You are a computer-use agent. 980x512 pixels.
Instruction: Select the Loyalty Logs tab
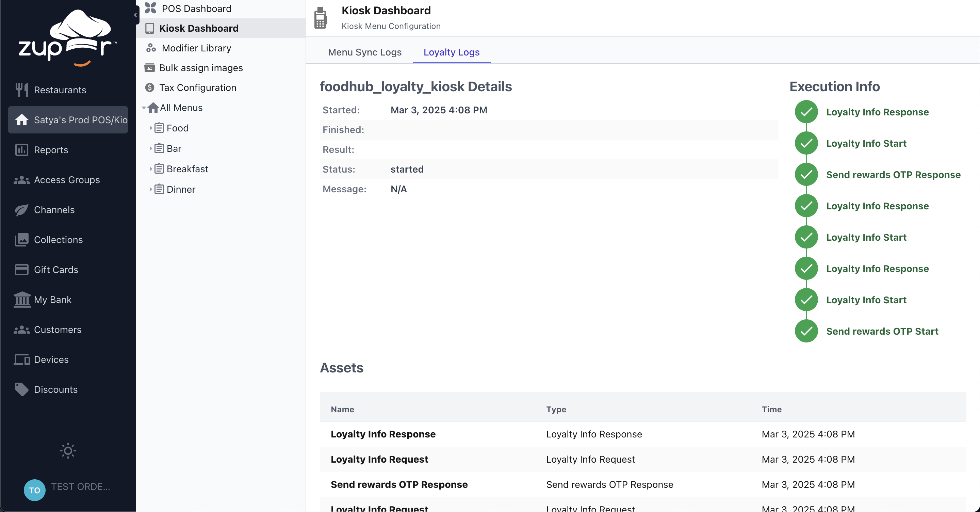451,52
